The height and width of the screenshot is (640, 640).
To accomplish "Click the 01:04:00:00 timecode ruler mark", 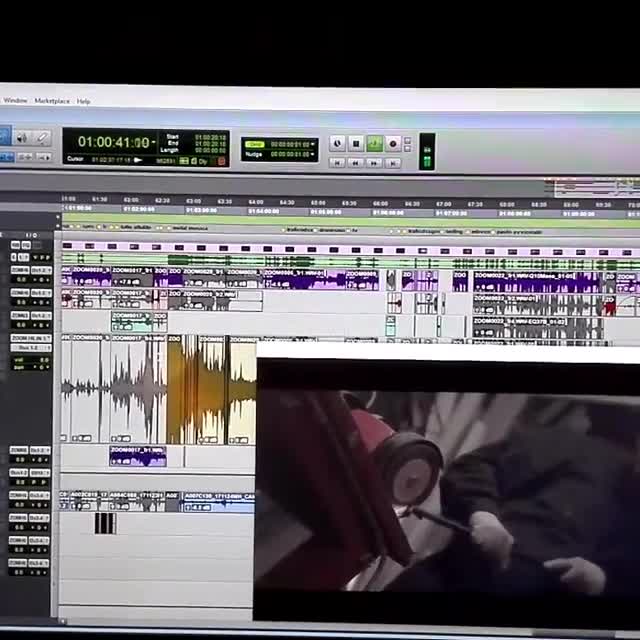I will coord(264,211).
